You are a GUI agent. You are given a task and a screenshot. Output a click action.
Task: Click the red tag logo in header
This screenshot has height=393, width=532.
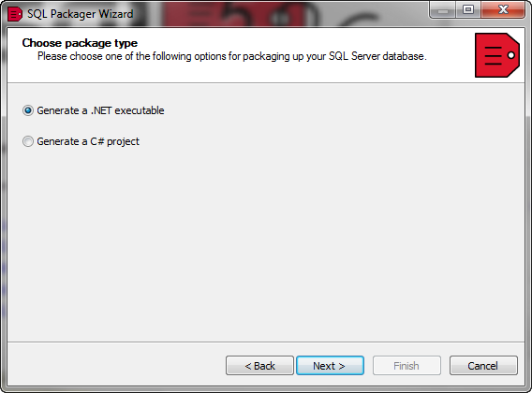coord(497,55)
